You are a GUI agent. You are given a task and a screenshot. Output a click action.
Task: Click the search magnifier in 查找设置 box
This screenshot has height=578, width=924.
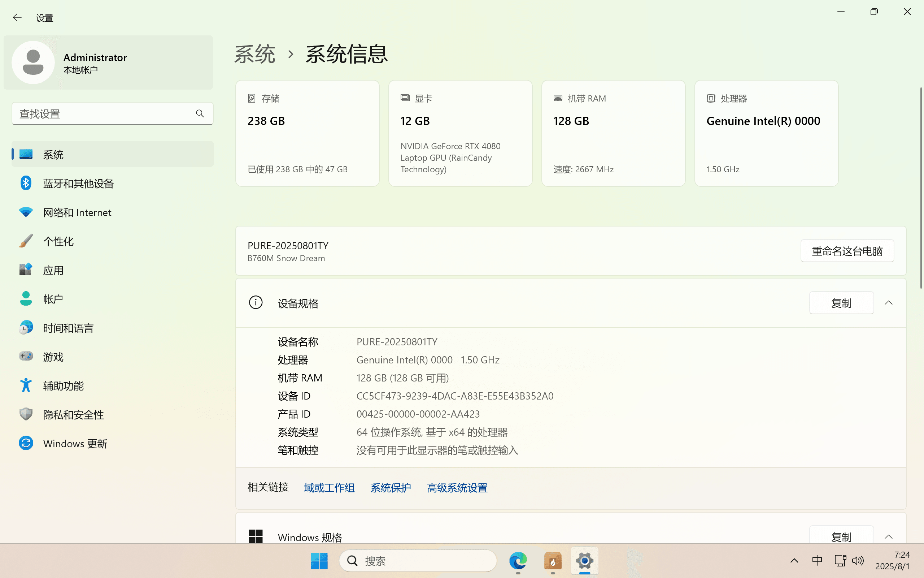(200, 113)
